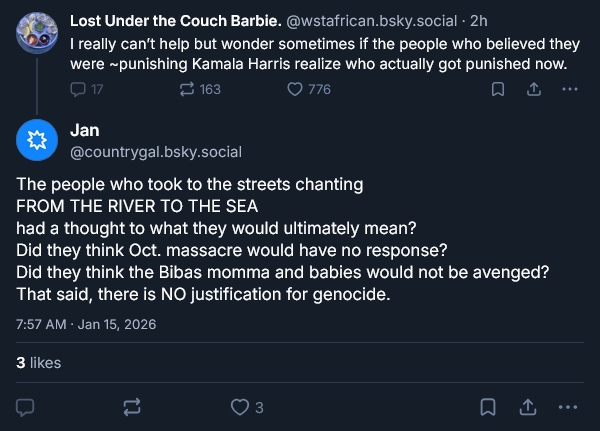600x431 pixels.
Task: Share the parent post by wstafrican
Action: point(534,89)
